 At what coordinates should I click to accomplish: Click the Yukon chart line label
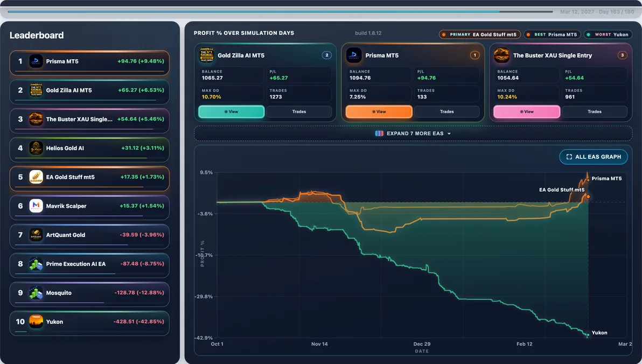tap(599, 333)
